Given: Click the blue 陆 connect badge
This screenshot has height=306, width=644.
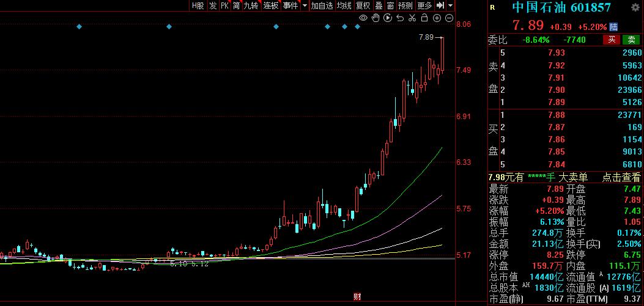Looking at the screenshot, I should point(613,27).
